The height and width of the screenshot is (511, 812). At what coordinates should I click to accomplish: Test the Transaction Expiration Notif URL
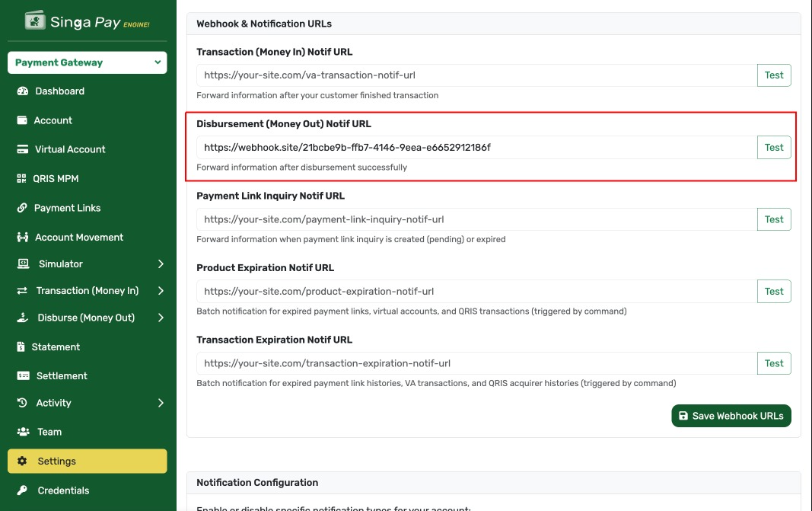[774, 363]
